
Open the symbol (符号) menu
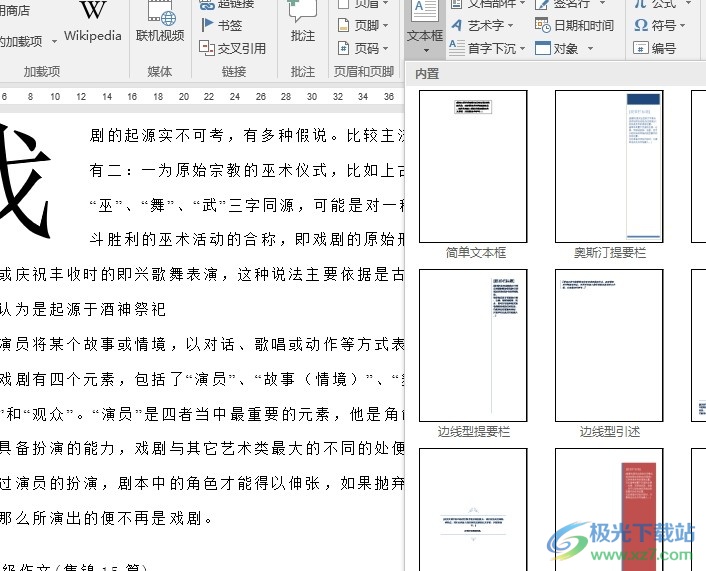660,25
